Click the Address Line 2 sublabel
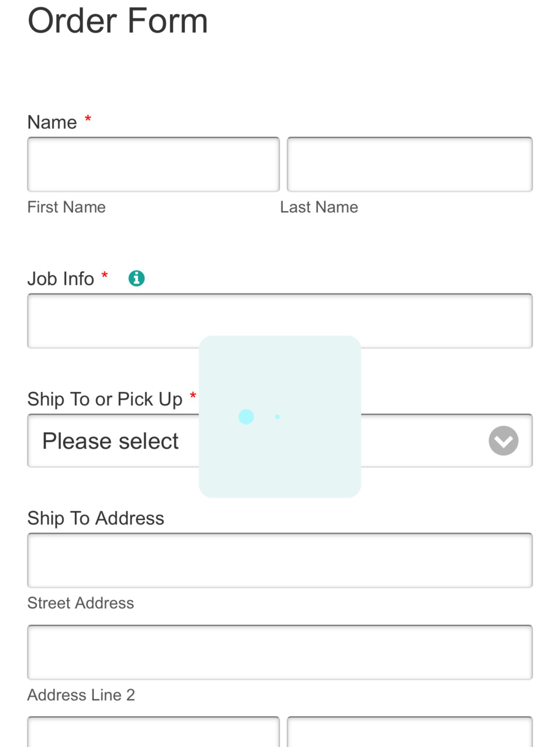 coord(81,695)
